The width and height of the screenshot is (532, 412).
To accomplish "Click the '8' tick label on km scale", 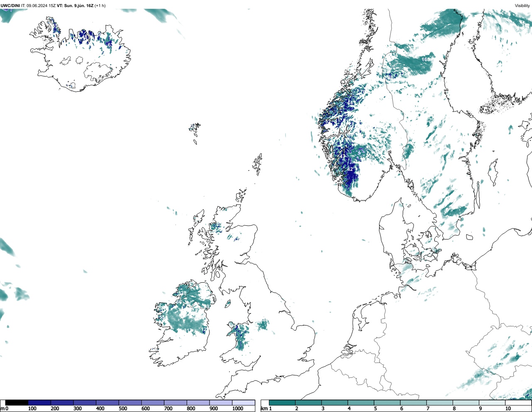I will 454,409.
